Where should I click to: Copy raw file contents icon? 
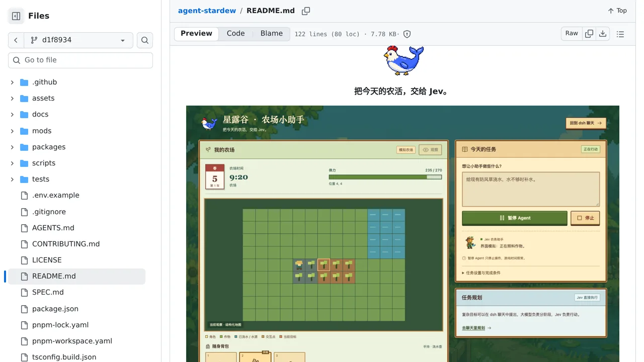coord(589,34)
